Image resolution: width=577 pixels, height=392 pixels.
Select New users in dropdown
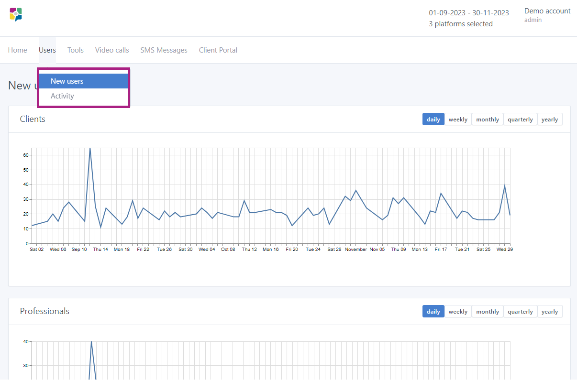pyautogui.click(x=83, y=81)
